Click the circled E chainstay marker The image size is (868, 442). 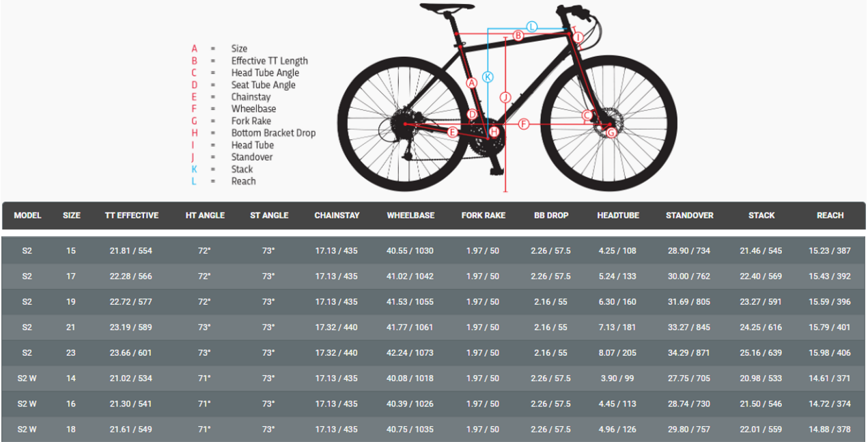[452, 132]
